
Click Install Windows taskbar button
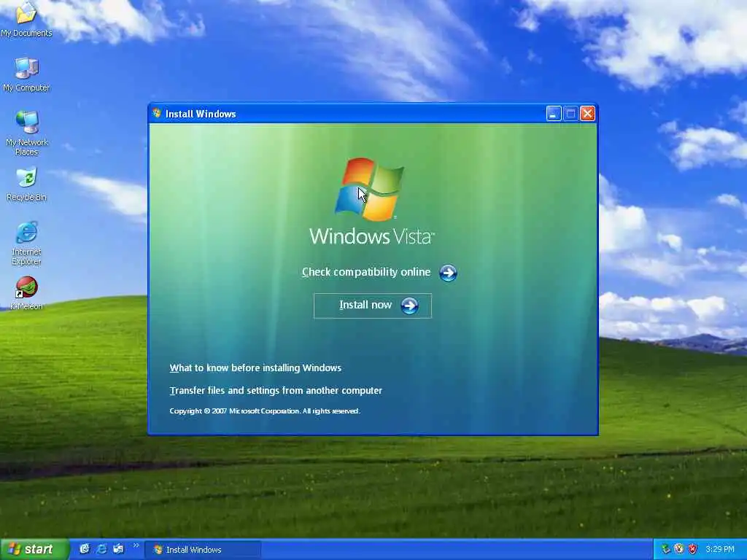pyautogui.click(x=203, y=550)
